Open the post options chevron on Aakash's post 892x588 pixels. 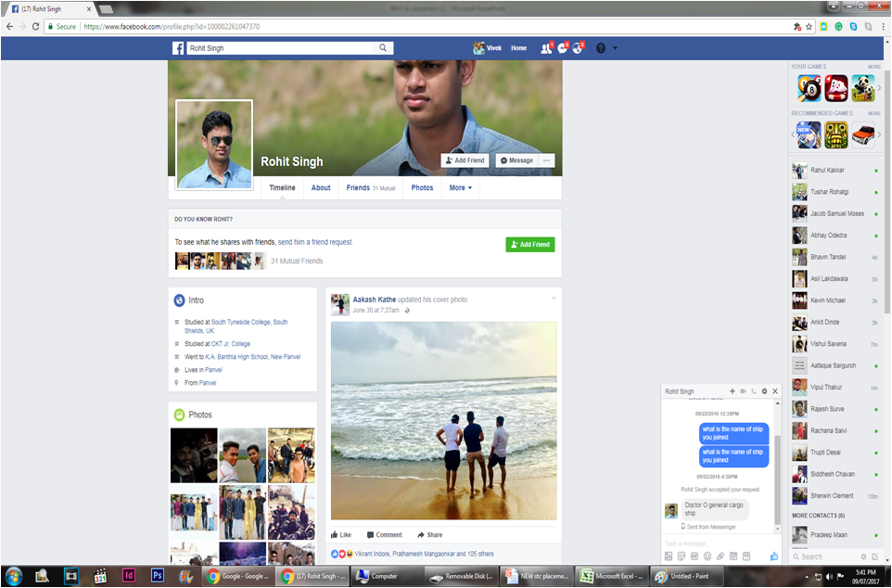[x=554, y=299]
